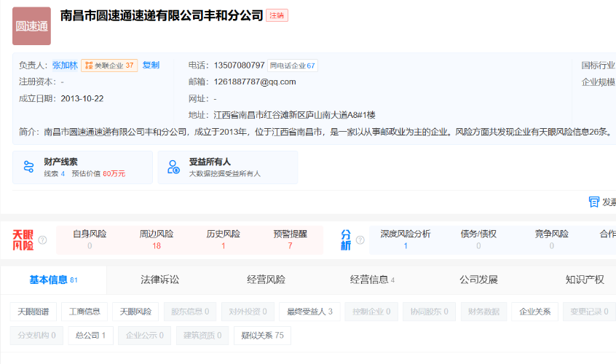Open the 张加林 person link
The height and width of the screenshot is (364, 616).
(65, 66)
